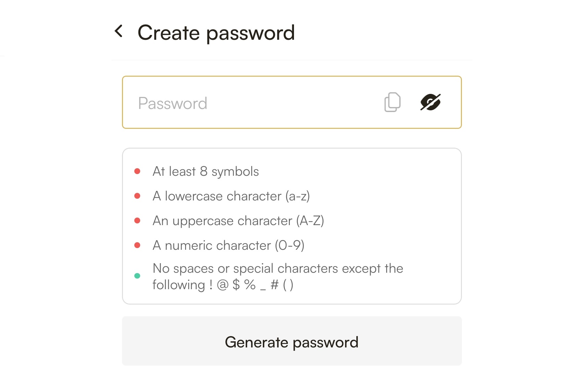Select the red dot beside lowercase character rule
The height and width of the screenshot is (381, 588).
[137, 196]
